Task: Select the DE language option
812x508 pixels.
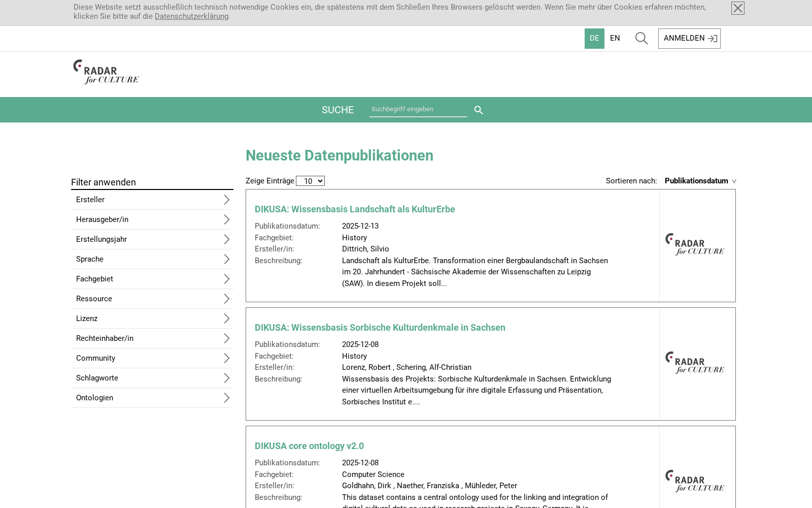Action: 594,39
